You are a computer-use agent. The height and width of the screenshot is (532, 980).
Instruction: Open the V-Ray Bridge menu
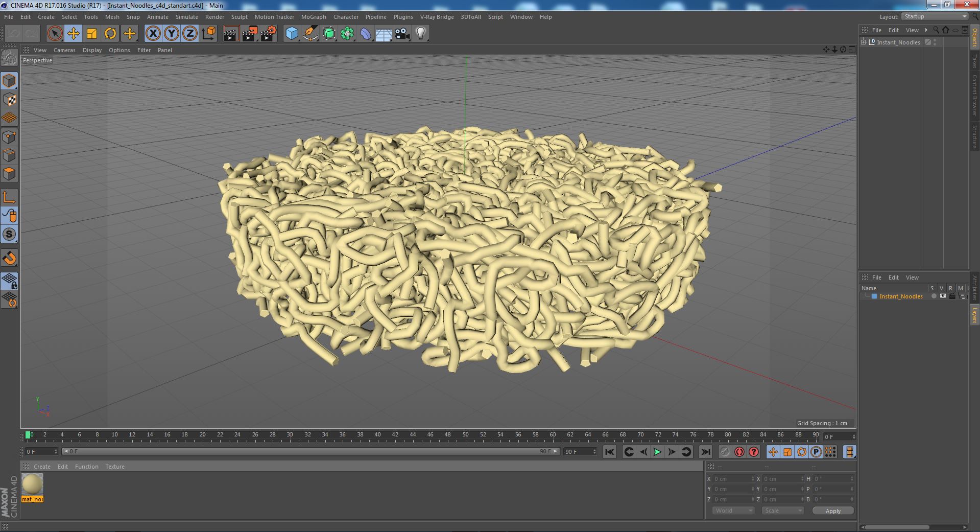point(437,17)
